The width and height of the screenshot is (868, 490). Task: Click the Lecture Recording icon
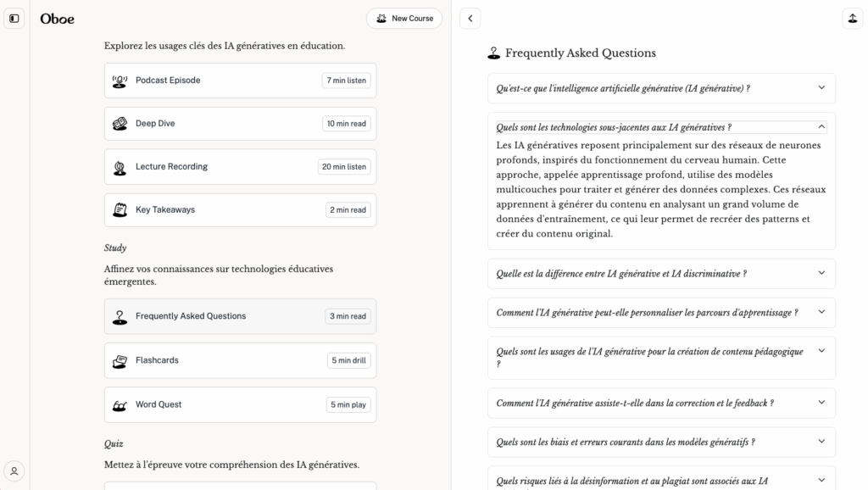[x=120, y=167]
